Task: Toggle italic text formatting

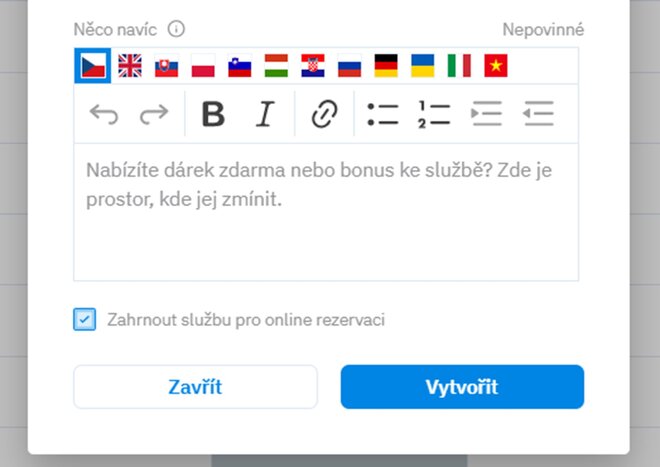Action: (264, 115)
